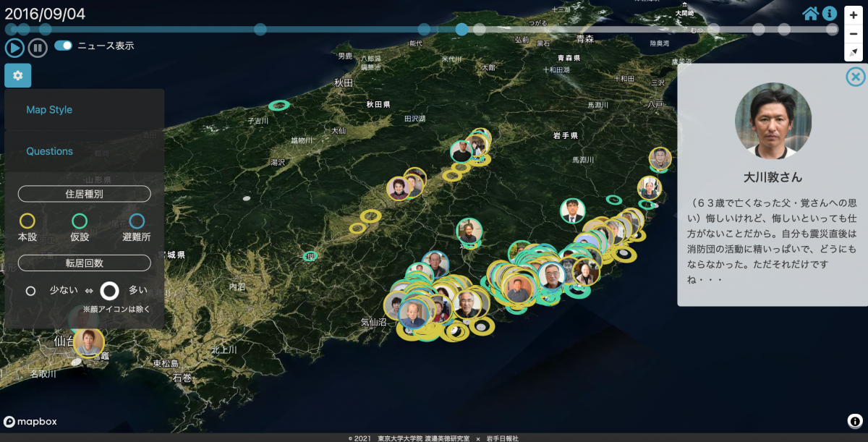Jump to the last marker on the timeline
This screenshot has height=442, width=868.
pyautogui.click(x=833, y=29)
